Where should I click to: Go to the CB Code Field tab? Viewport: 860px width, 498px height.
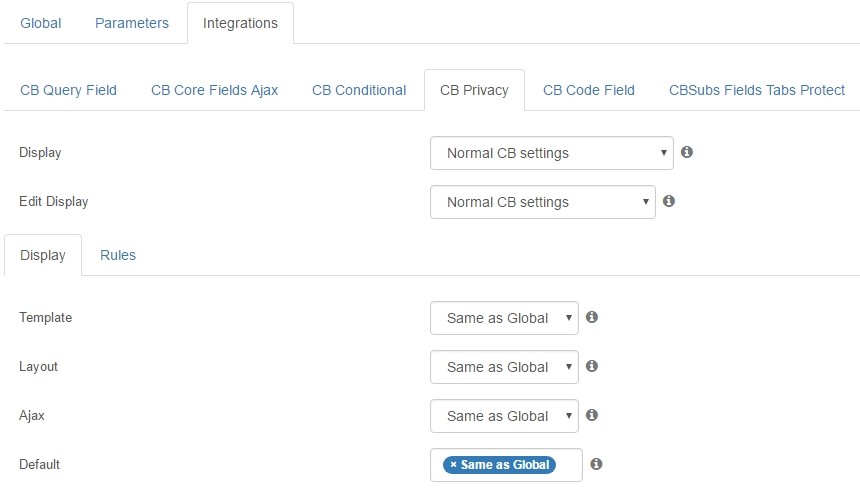[x=589, y=90]
